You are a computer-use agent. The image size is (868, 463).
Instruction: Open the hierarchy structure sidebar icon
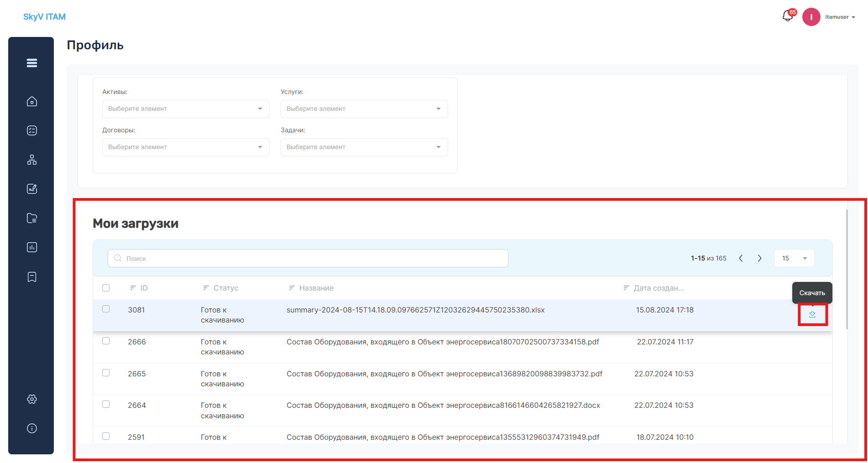32,160
